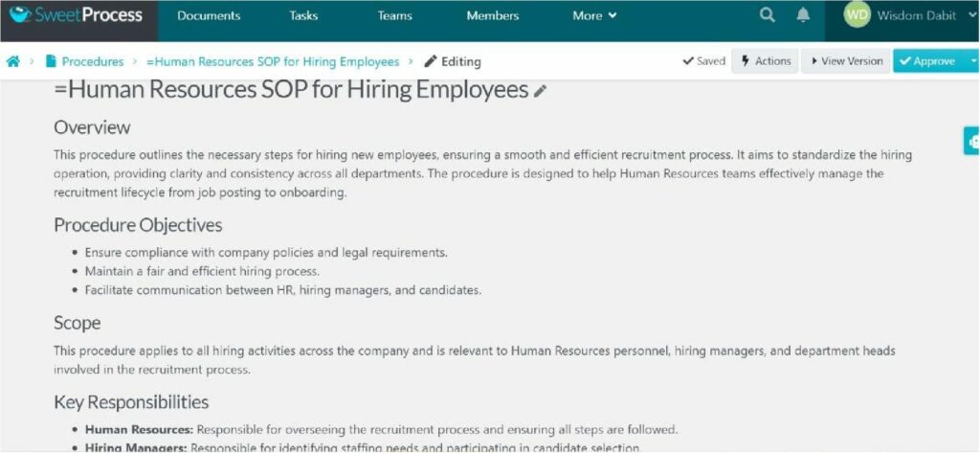980x453 pixels.
Task: Click the procedure name breadcrumb link
Action: [273, 62]
